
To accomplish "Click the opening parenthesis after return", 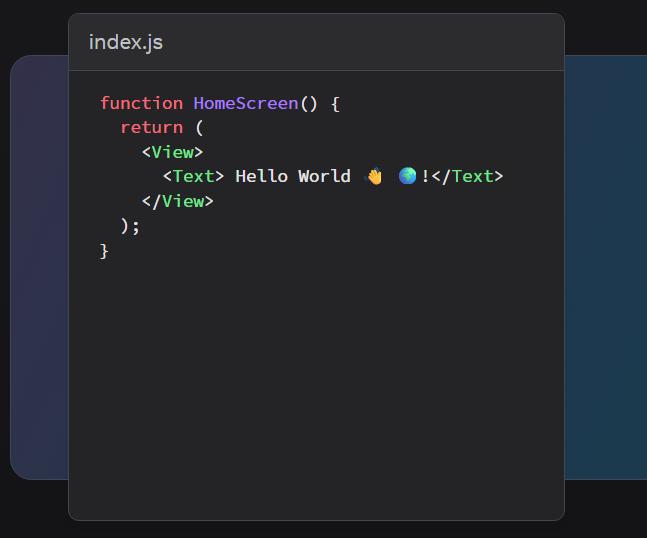I will tap(199, 127).
